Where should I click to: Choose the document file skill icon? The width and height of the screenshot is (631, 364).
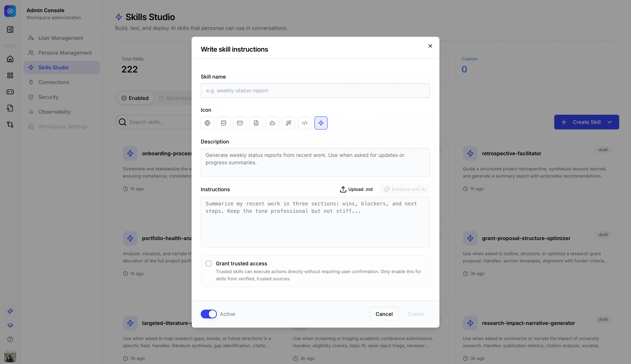click(256, 123)
